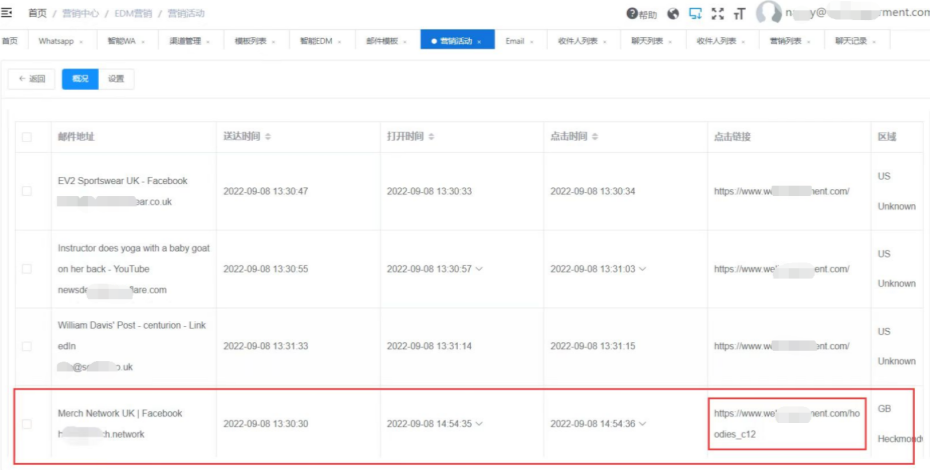Viewport: 930px width, 470px height.
Task: Go to EDM营销 in the breadcrumb
Action: pos(133,13)
